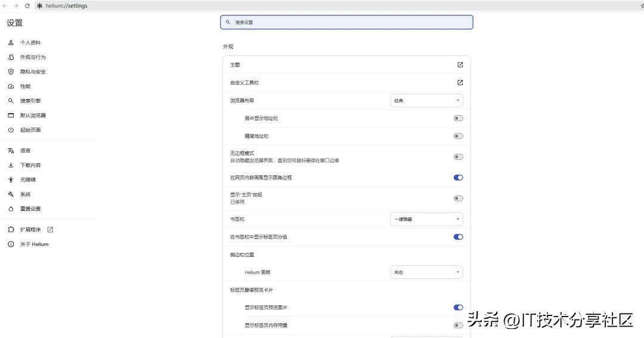Viewport: 644px width, 338px height.
Task: Disable 在网页内容周围显示圆角边框 toggle
Action: [x=459, y=178]
